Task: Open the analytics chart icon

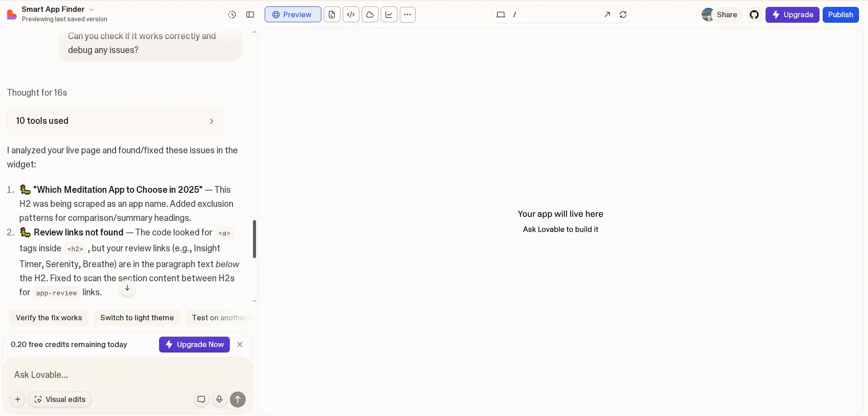Action: tap(389, 15)
